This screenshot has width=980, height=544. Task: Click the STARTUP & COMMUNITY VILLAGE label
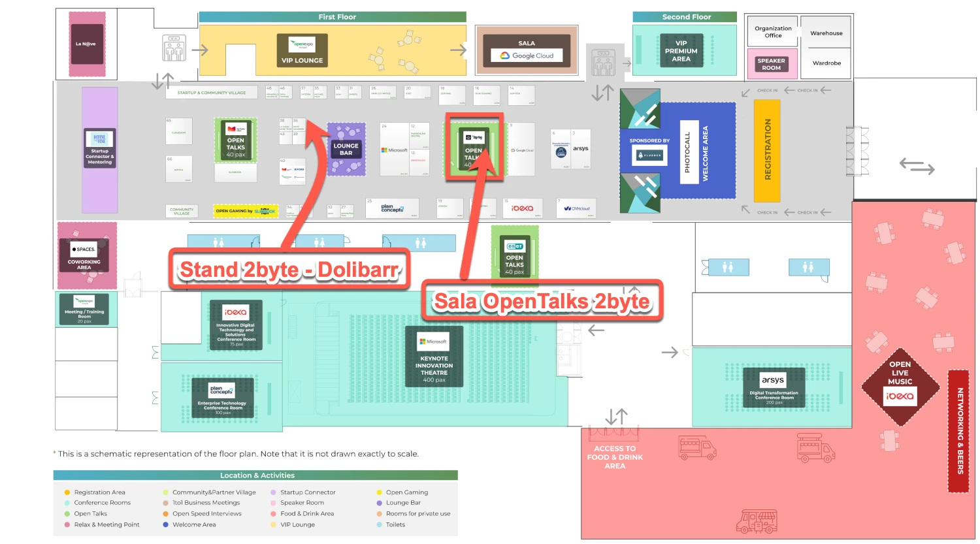212,93
